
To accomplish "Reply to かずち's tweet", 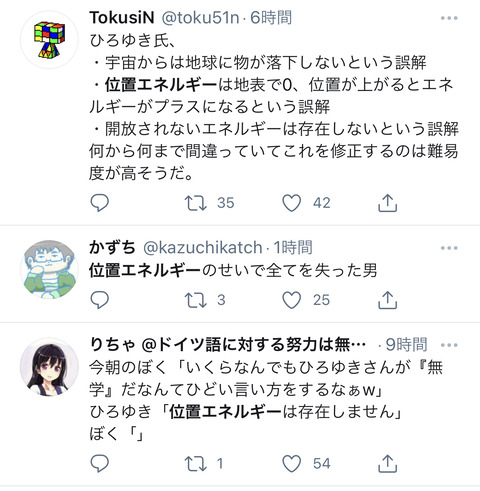I will pyautogui.click(x=100, y=300).
